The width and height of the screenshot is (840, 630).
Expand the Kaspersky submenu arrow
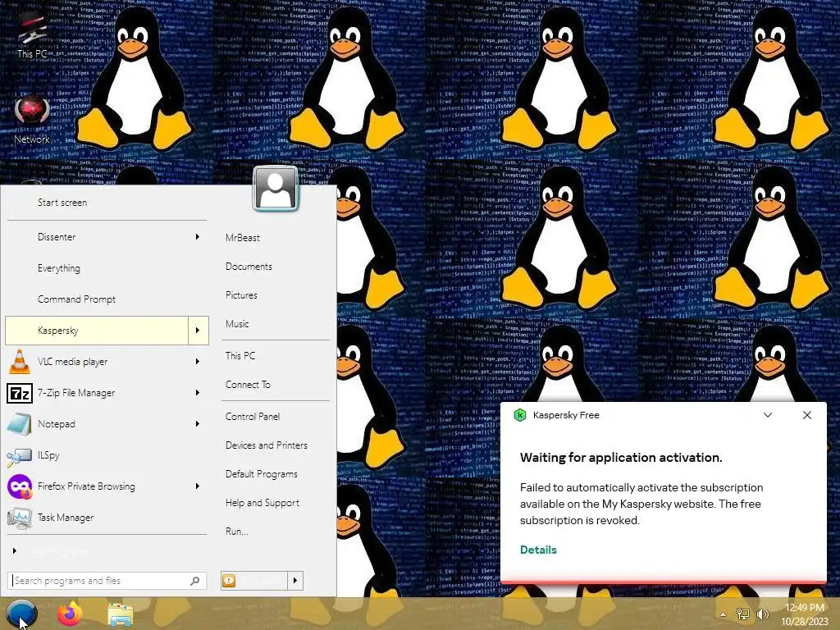[x=198, y=331]
